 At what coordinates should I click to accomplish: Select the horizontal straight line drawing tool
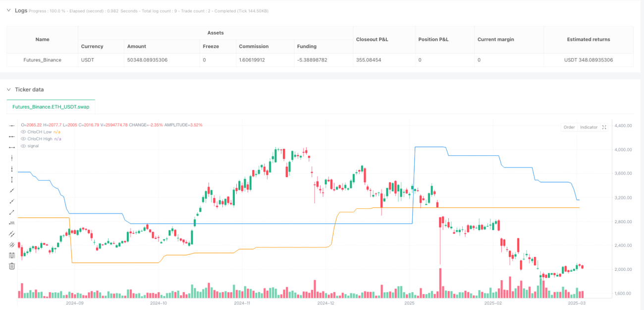click(12, 125)
